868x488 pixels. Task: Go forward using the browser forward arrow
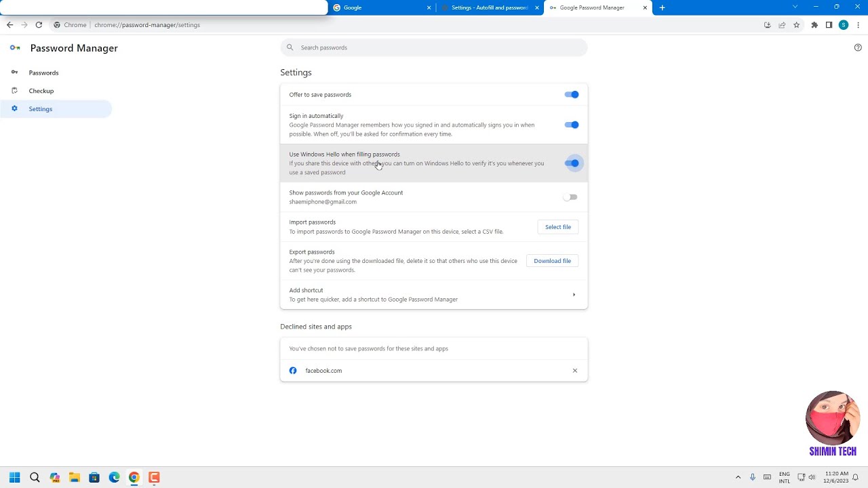pos(24,25)
